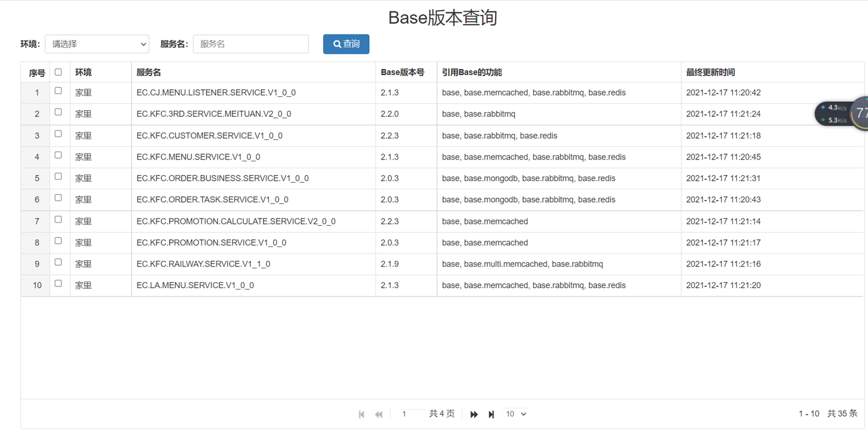Viewport: 868px width, 434px height.
Task: Tick the checkbox for EC.KFC.ORDER.TASK.SERVICE.V1_0_0
Action: pos(58,198)
